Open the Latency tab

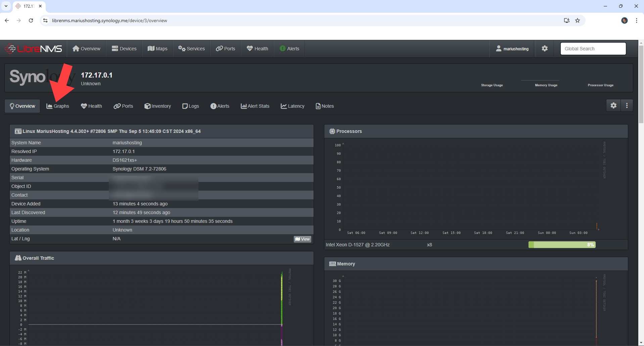point(292,106)
